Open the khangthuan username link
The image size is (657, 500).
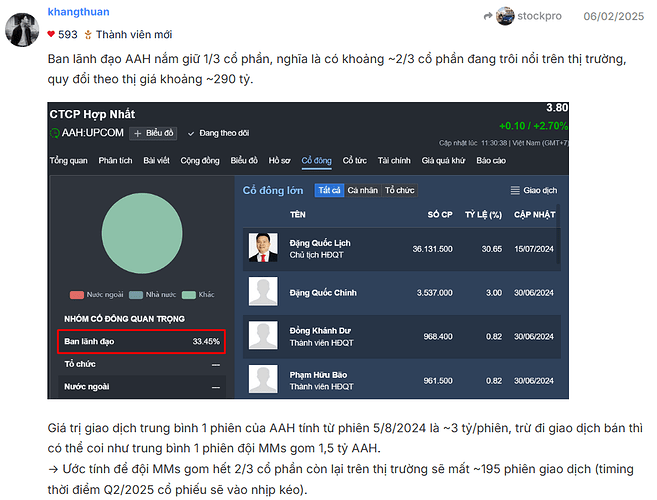(x=78, y=12)
